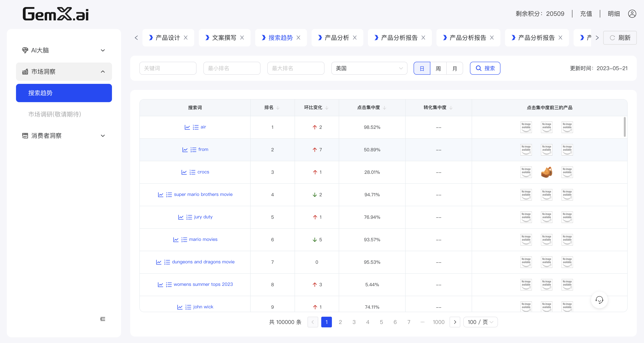The width and height of the screenshot is (644, 343).
Task: Go to pagination page 1000
Action: 439,322
